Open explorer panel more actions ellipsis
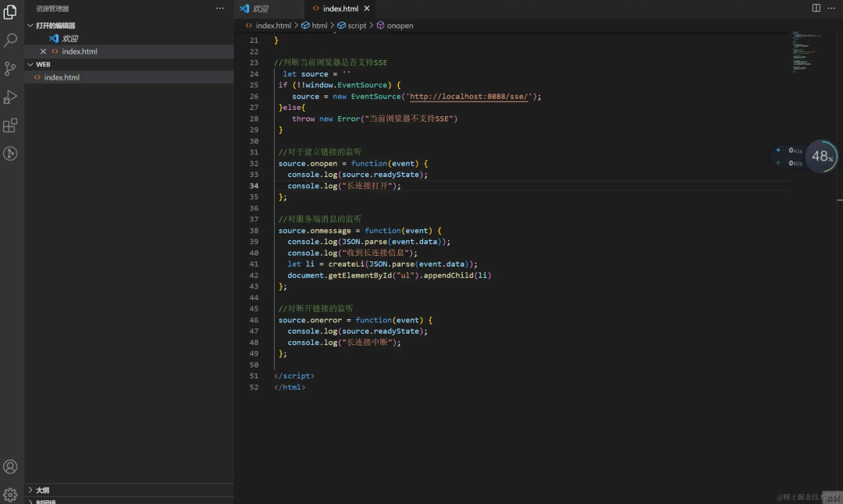Viewport: 843px width, 504px height. (x=220, y=9)
